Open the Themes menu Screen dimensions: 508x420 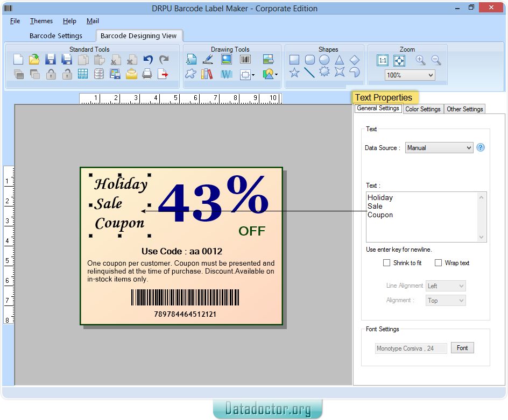(41, 21)
